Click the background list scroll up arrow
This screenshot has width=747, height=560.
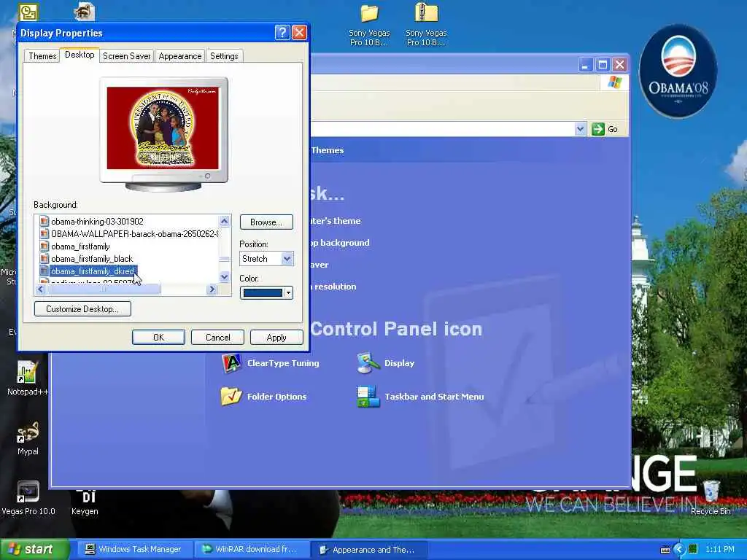pyautogui.click(x=225, y=220)
